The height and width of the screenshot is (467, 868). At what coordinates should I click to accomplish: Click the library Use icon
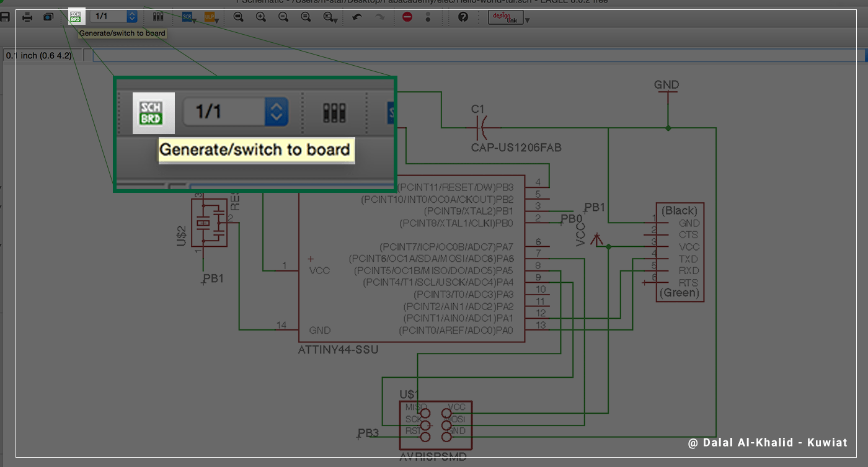click(158, 17)
